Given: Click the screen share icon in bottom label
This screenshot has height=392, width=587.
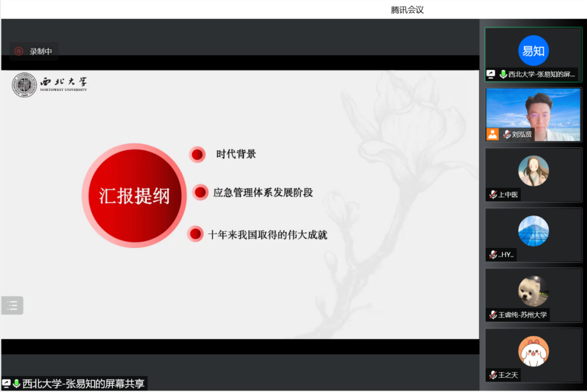Looking at the screenshot, I should pyautogui.click(x=7, y=384).
